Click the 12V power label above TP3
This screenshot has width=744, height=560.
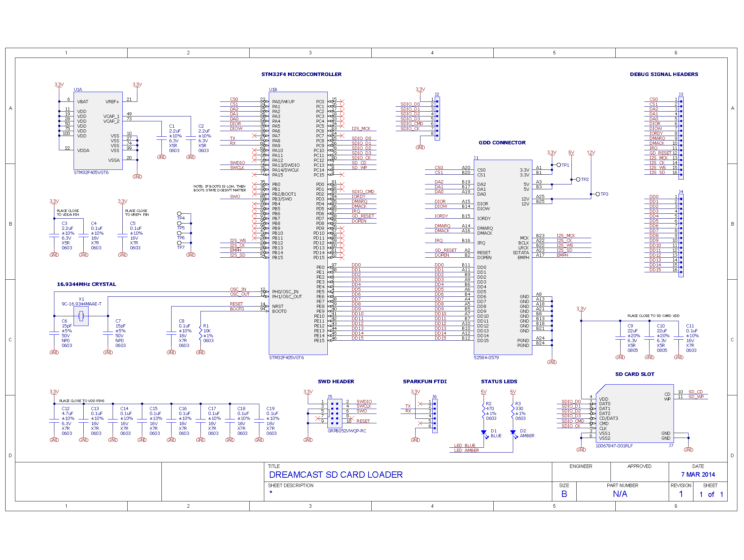pos(591,153)
